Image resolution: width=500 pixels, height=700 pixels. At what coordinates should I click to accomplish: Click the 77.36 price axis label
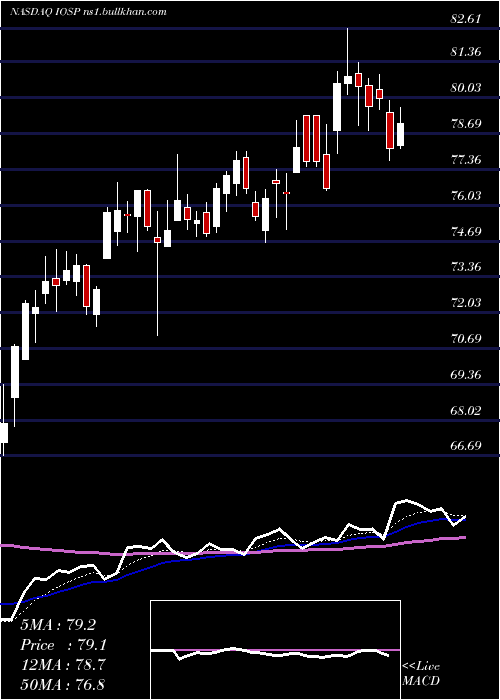[x=466, y=159]
